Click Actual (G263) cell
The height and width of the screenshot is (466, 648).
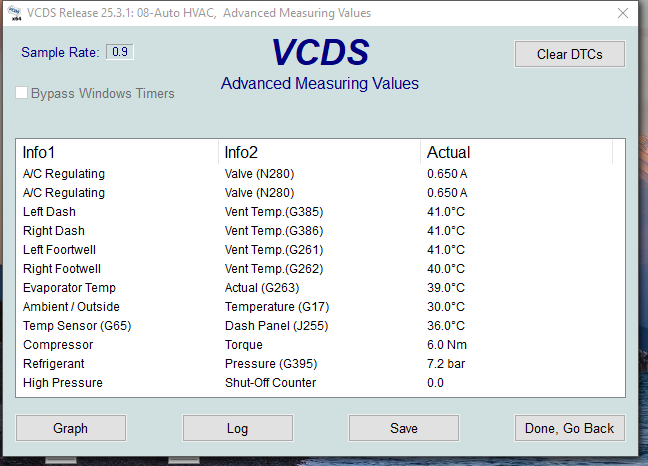(262, 288)
